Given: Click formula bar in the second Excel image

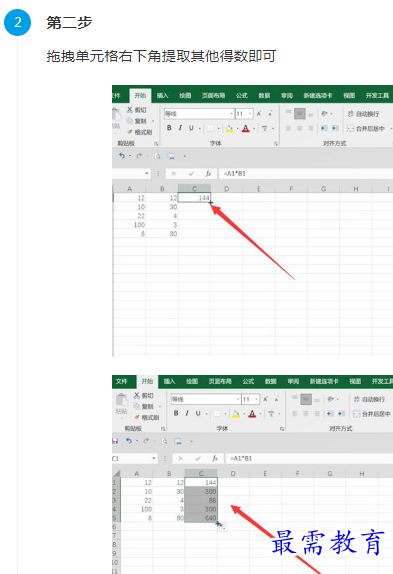Looking at the screenshot, I should [309, 458].
